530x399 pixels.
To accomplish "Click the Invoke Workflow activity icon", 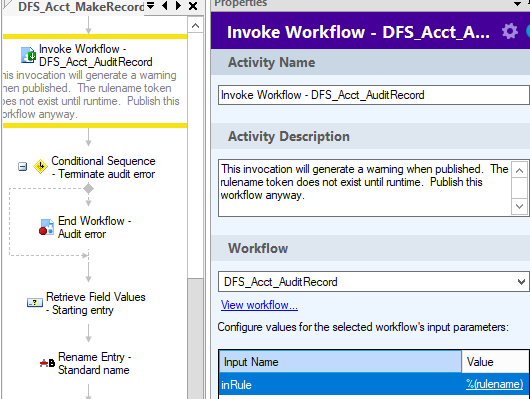I will (28, 55).
